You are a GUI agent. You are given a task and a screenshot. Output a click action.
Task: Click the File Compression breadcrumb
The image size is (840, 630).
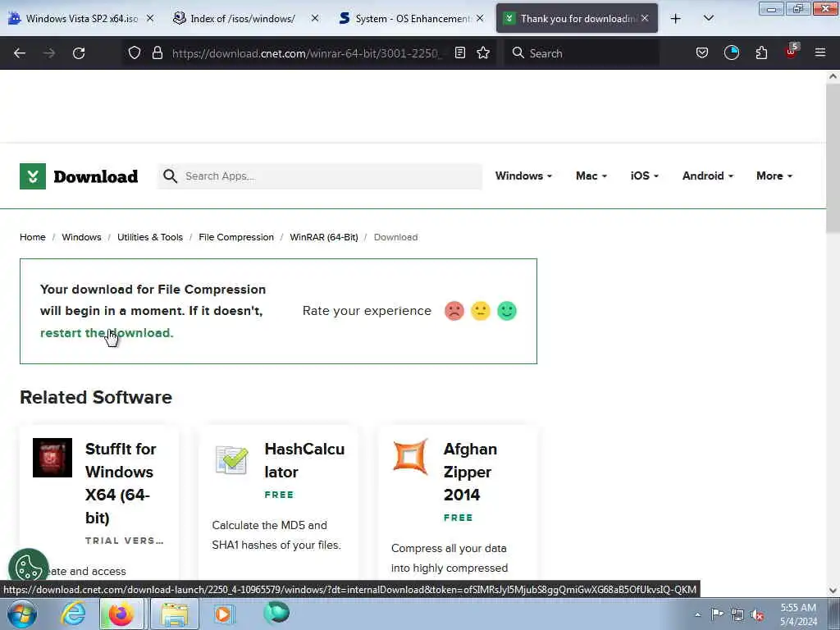(x=236, y=237)
